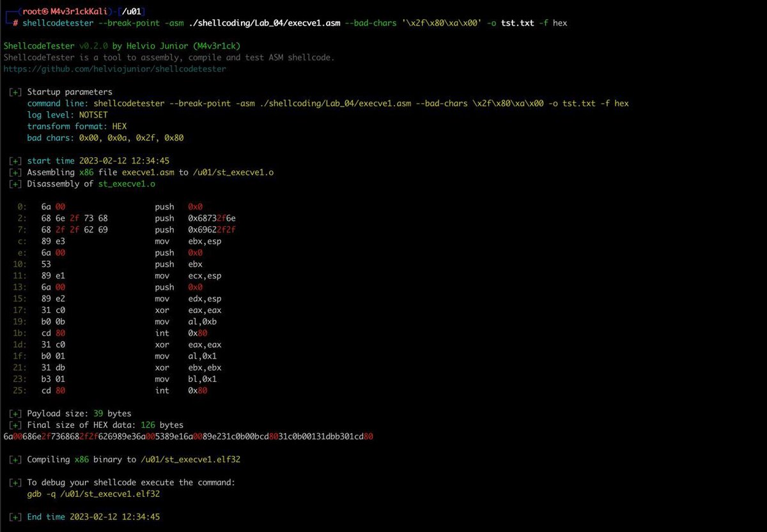Screen dimensions: 767x532
Task: Click the 'command line:' label
Action: click(x=58, y=103)
